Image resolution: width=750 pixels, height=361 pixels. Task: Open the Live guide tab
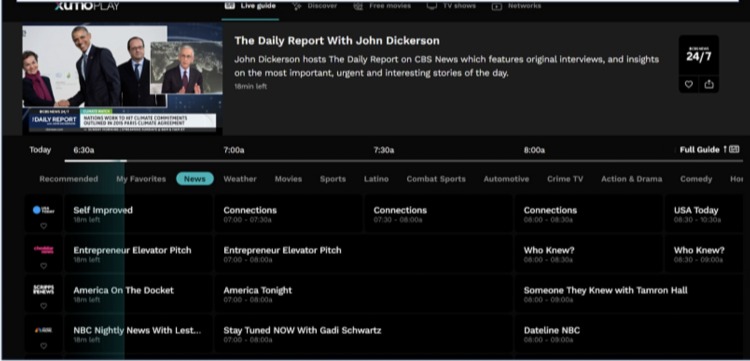250,6
